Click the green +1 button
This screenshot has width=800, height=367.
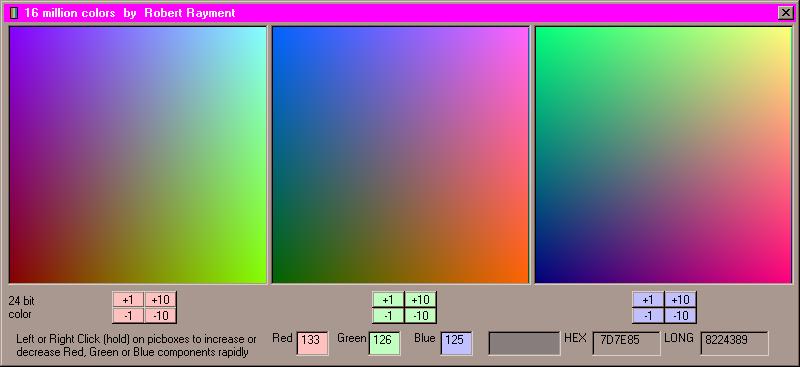tap(388, 300)
